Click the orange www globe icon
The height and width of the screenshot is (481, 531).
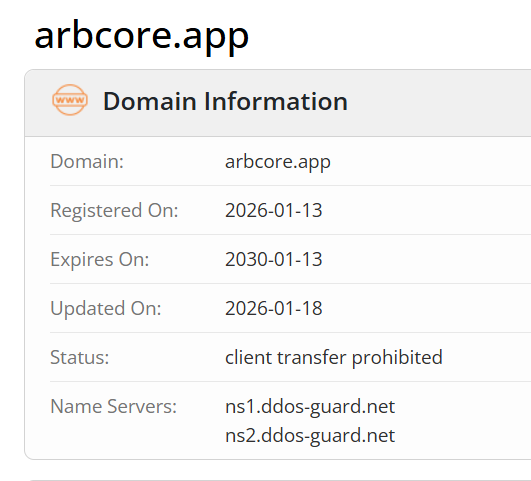click(70, 100)
